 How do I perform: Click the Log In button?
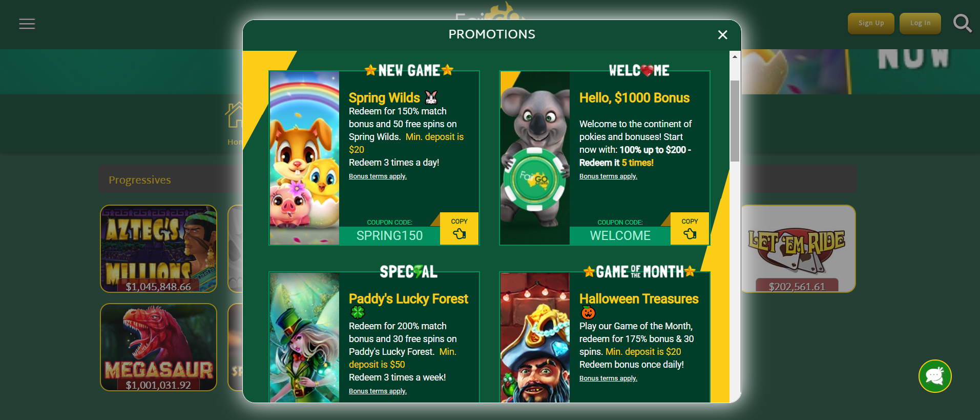920,23
